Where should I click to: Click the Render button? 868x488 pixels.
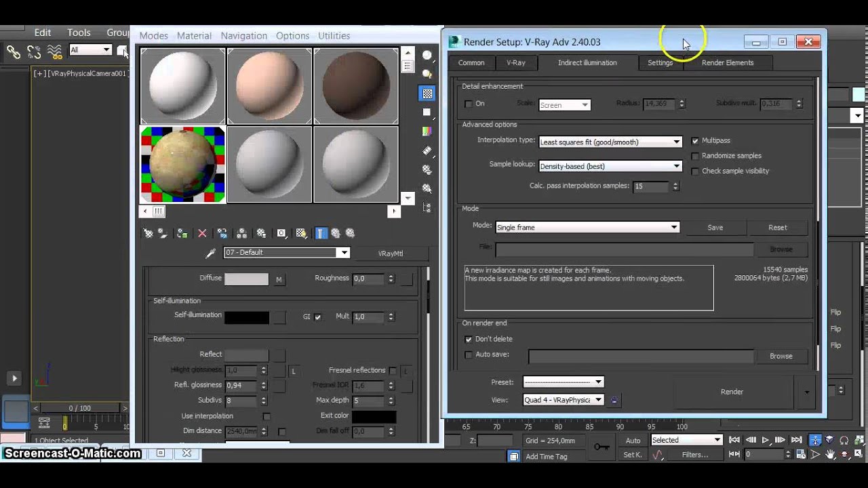tap(732, 392)
